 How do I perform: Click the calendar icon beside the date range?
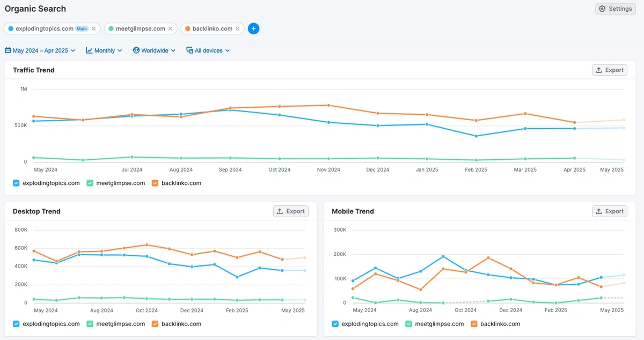[x=7, y=50]
